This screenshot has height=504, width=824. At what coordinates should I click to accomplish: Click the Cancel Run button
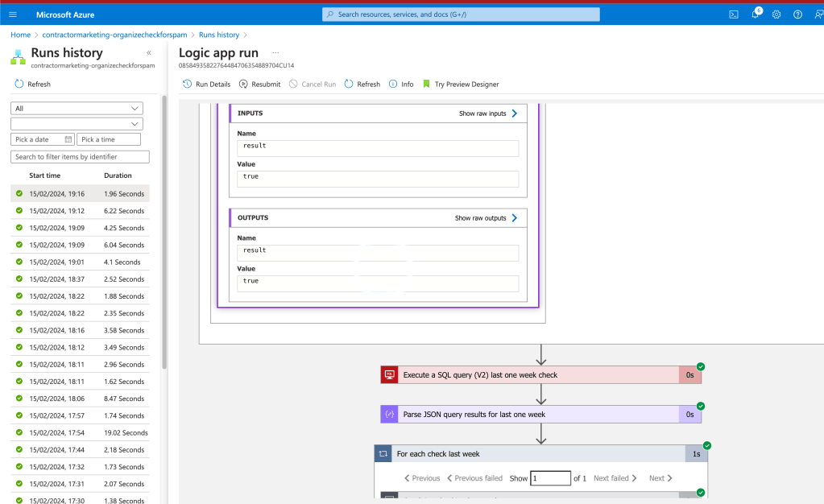313,84
